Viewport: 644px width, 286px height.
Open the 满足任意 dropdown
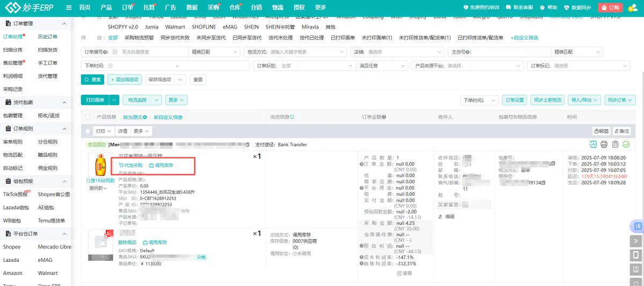tap(382, 66)
